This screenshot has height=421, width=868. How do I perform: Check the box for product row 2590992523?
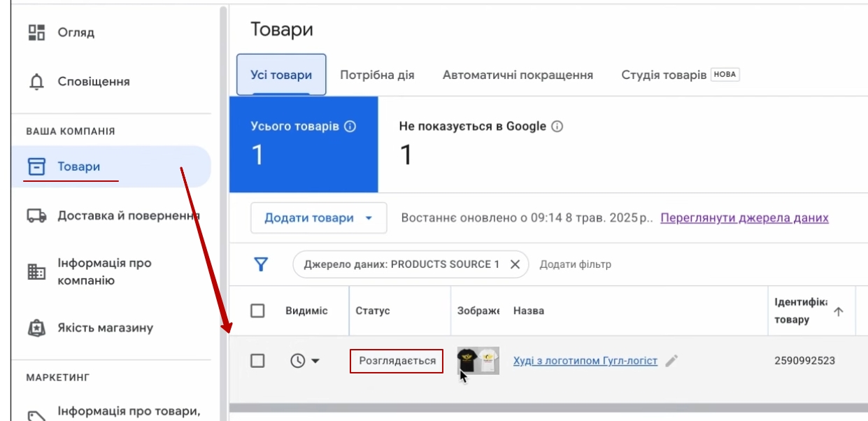point(257,361)
